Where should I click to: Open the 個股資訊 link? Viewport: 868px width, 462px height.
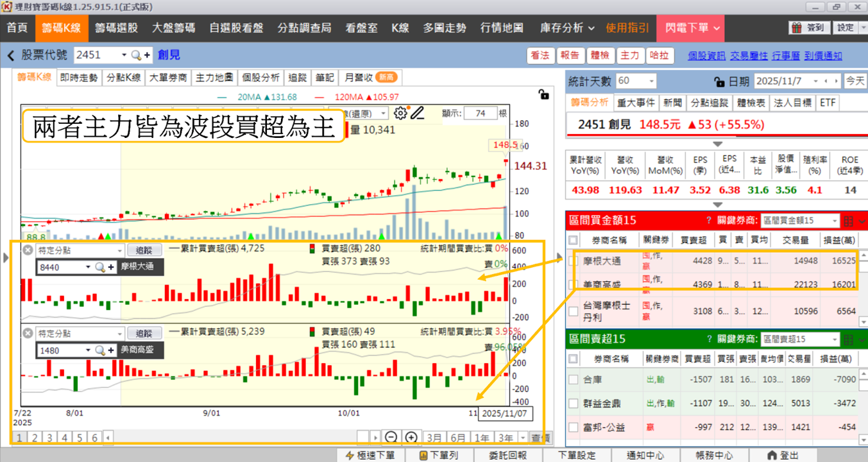tap(706, 56)
